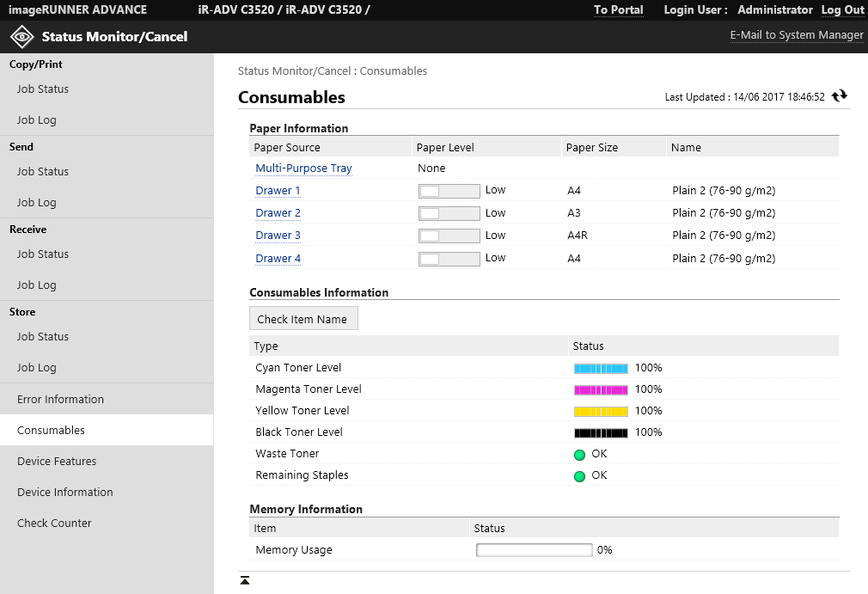Click the Drawer 2 paper level gauge
Screen dimensions: 868x594
(449, 213)
